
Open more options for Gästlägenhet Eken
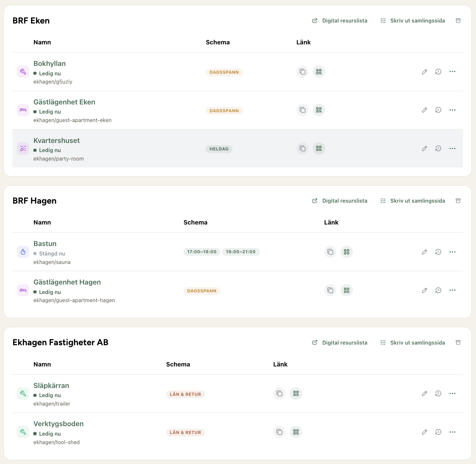pos(452,110)
